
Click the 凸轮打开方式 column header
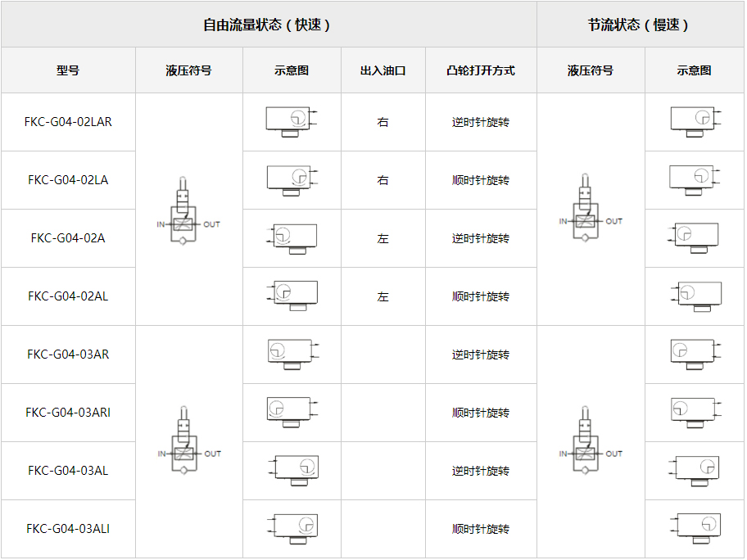tap(481, 70)
